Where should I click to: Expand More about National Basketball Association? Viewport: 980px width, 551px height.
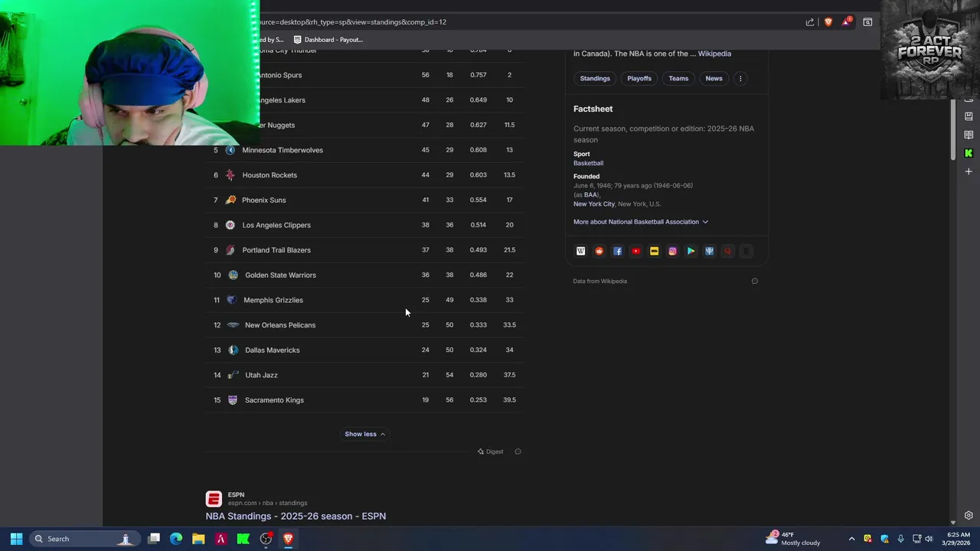point(641,222)
